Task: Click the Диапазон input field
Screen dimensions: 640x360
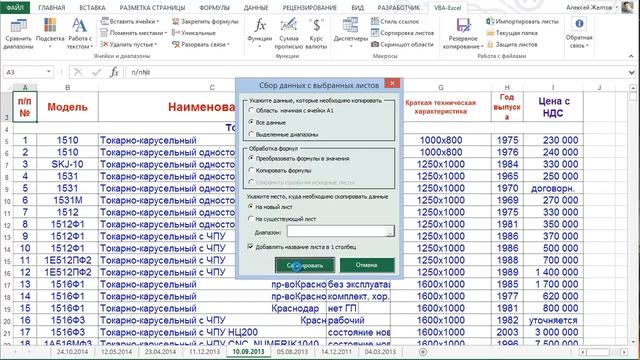Action: 337,231
